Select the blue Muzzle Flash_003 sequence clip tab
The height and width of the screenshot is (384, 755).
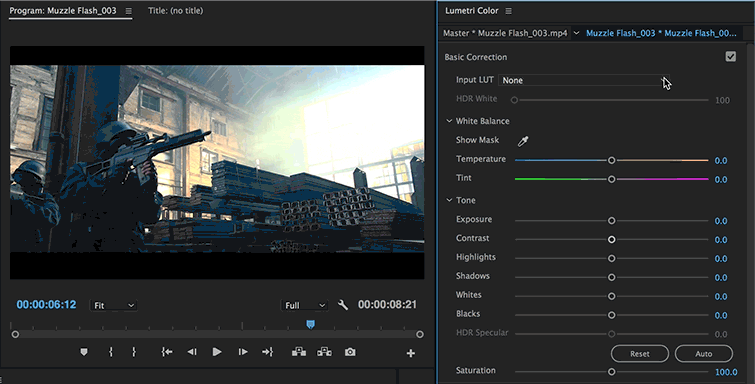(661, 33)
